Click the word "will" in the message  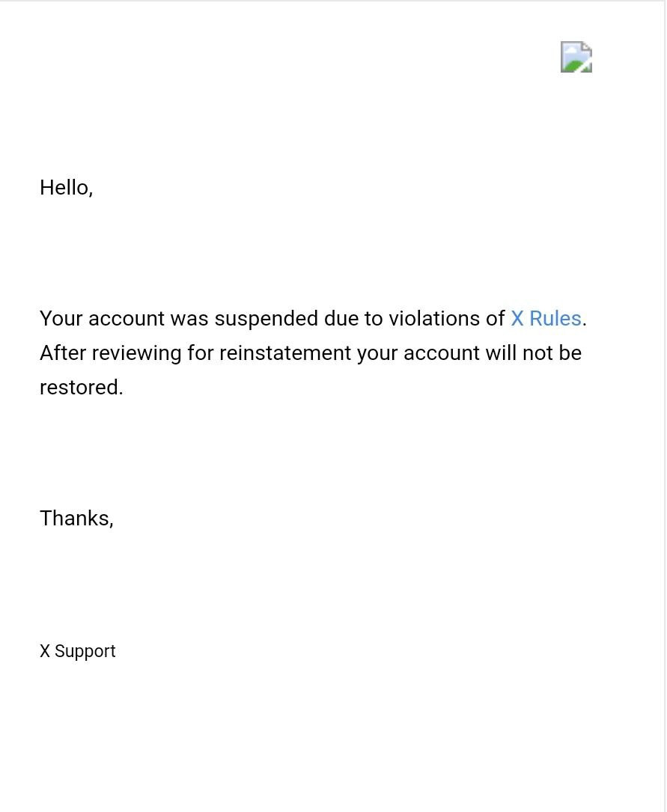501,353
